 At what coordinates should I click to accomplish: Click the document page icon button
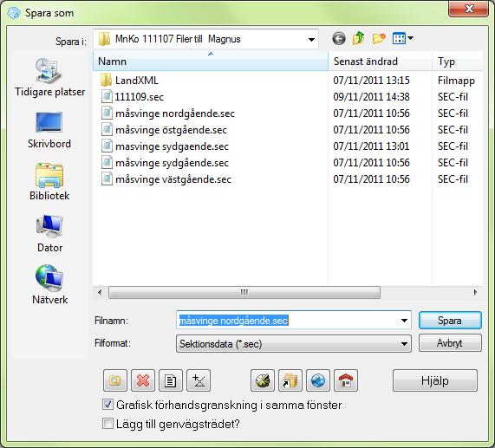pos(171,380)
